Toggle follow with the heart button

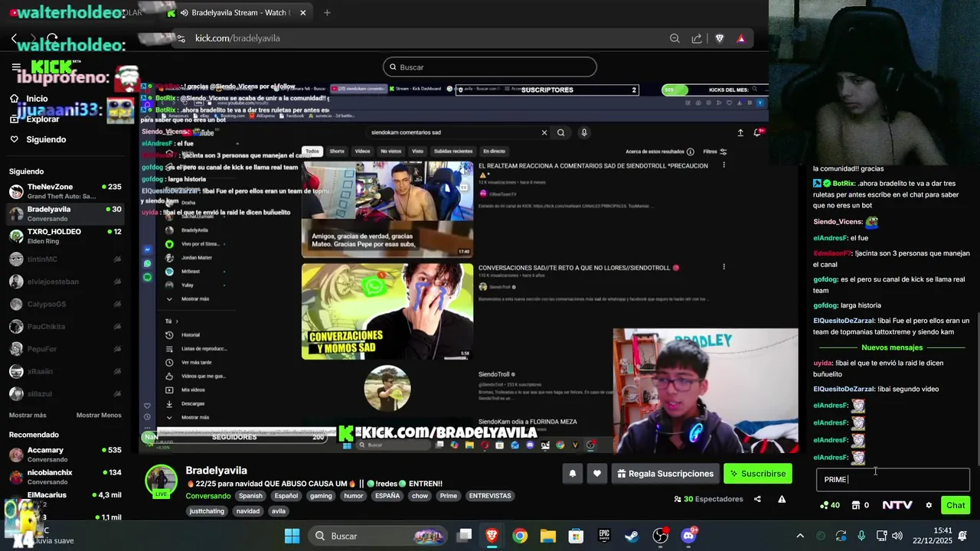tap(597, 474)
